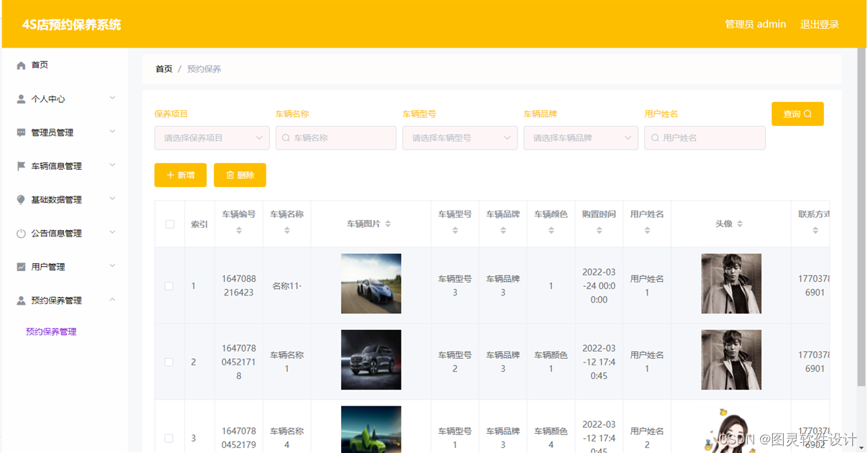Image resolution: width=868 pixels, height=453 pixels.
Task: Select the 用户管理 sidebar icon
Action: click(20, 267)
